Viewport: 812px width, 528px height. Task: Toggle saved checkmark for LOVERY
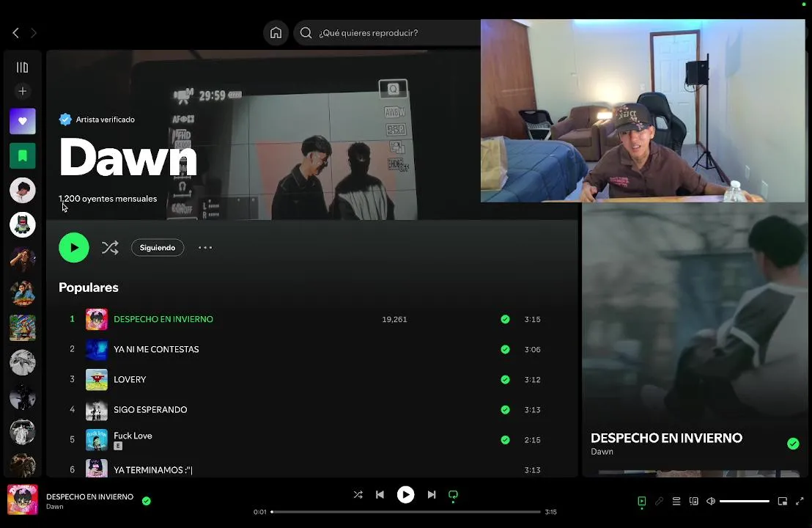(x=505, y=379)
